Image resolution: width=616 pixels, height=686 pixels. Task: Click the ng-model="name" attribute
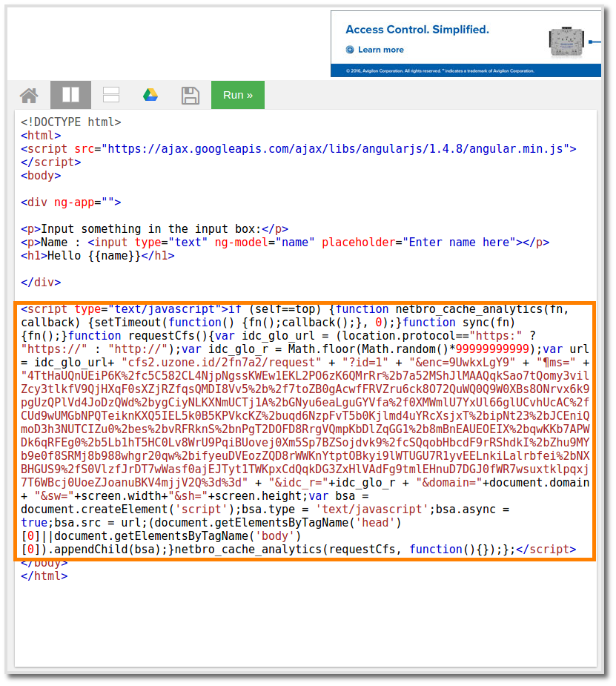265,242
